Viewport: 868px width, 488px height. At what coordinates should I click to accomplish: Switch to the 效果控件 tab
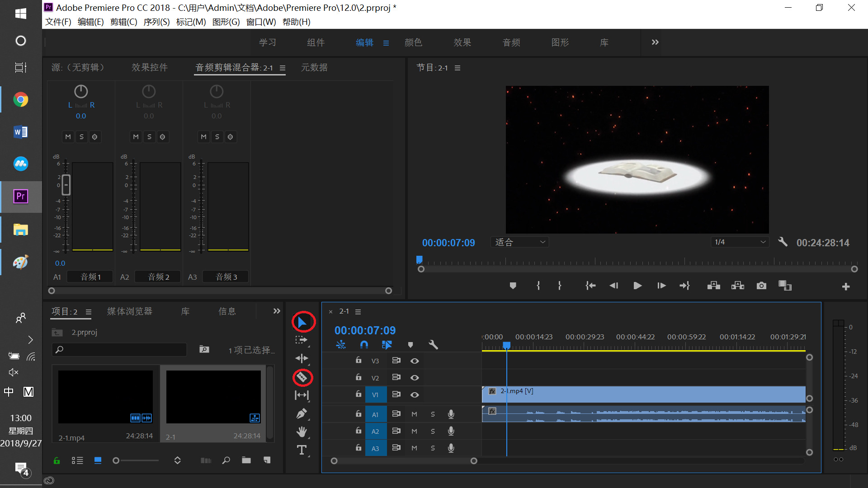pyautogui.click(x=150, y=67)
